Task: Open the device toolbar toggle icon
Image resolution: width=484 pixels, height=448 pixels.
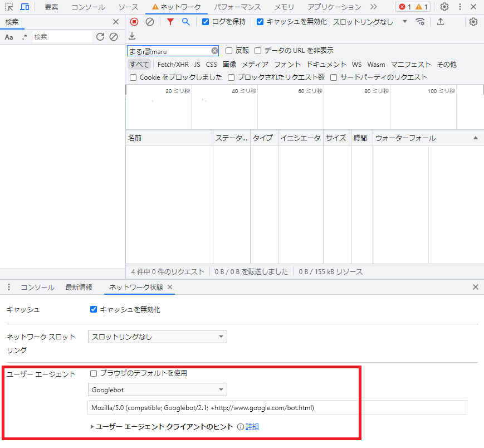Action: coord(25,7)
